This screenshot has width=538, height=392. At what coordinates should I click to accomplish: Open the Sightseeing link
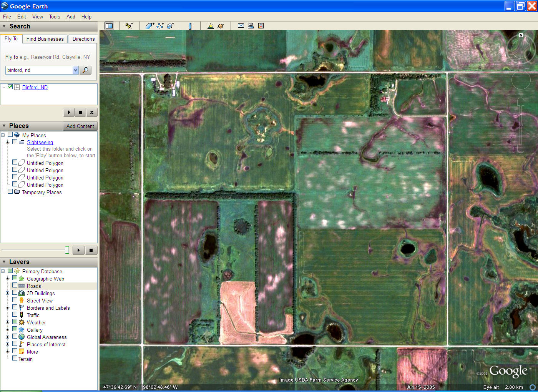click(x=40, y=142)
